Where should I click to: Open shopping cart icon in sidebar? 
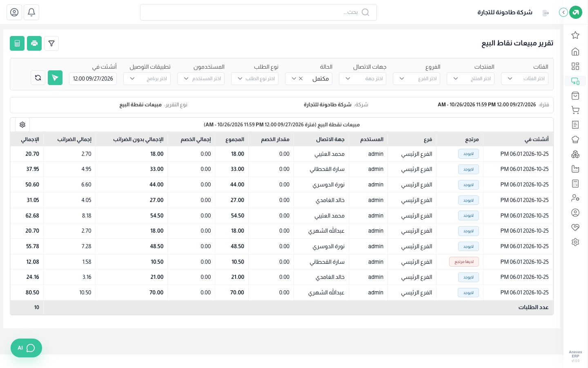point(575,110)
